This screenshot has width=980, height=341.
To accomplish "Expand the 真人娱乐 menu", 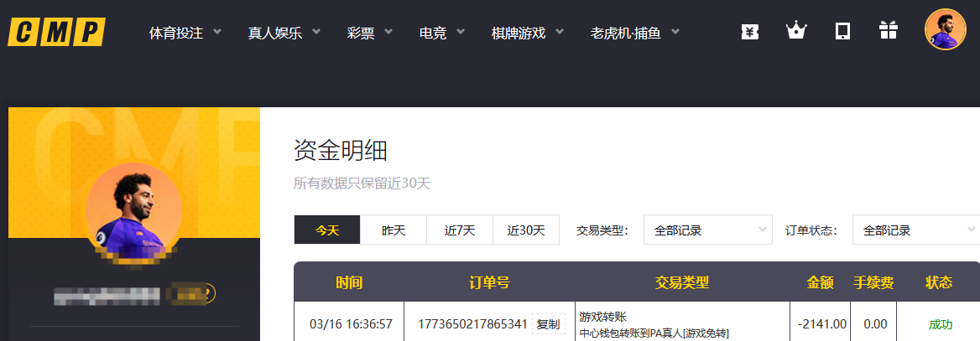I will [x=284, y=34].
